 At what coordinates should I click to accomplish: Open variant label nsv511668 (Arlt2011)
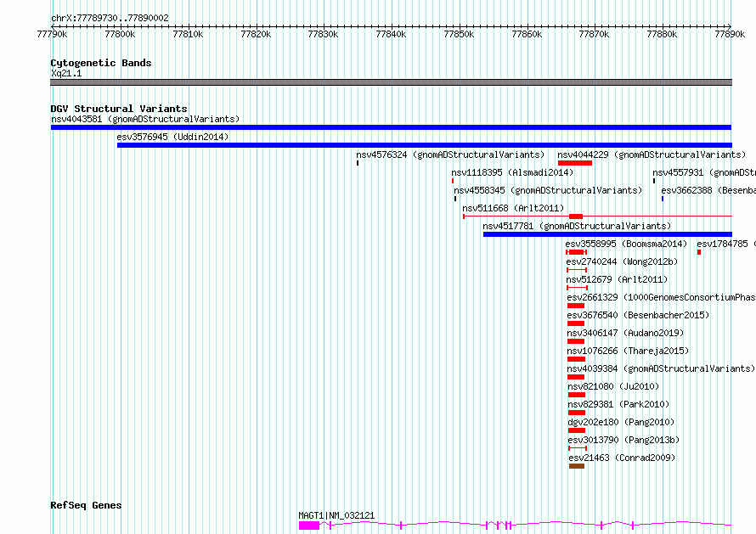coord(513,208)
